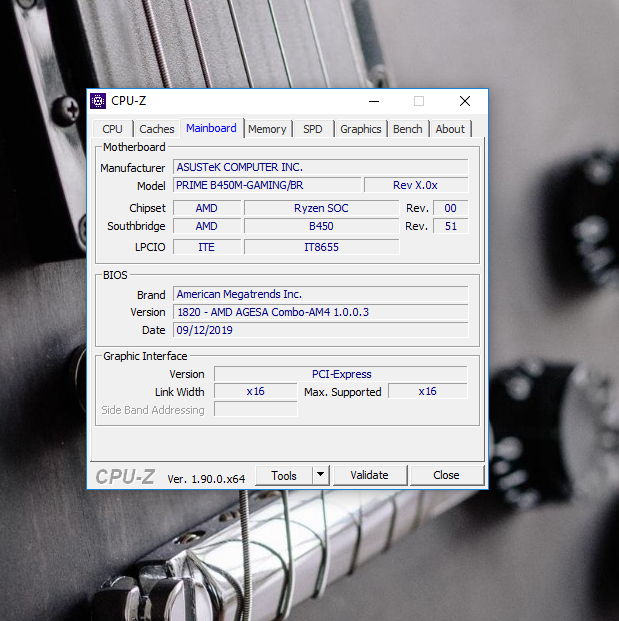Viewport: 619px width, 621px height.
Task: Switch to the Memory tab
Action: (x=267, y=129)
